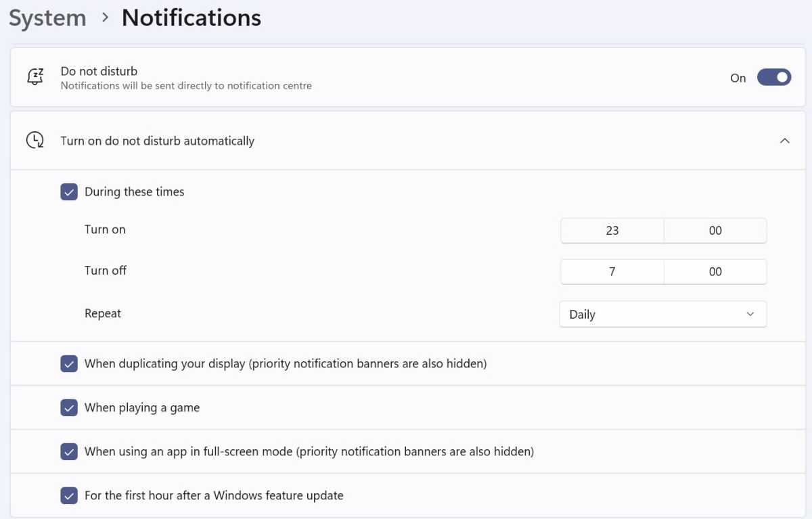Click the 'Do not disturb' label text
The width and height of the screenshot is (812, 519).
(x=99, y=71)
